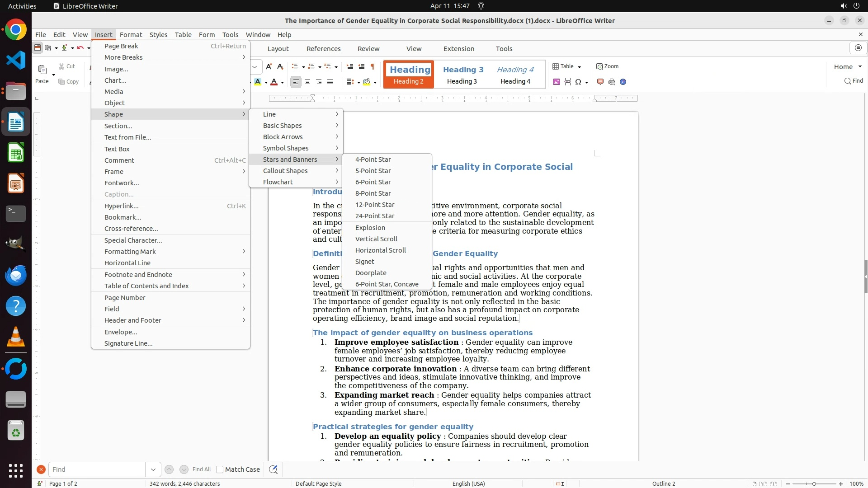Click the Increase Font Size icon
868x488 pixels.
coord(269,66)
